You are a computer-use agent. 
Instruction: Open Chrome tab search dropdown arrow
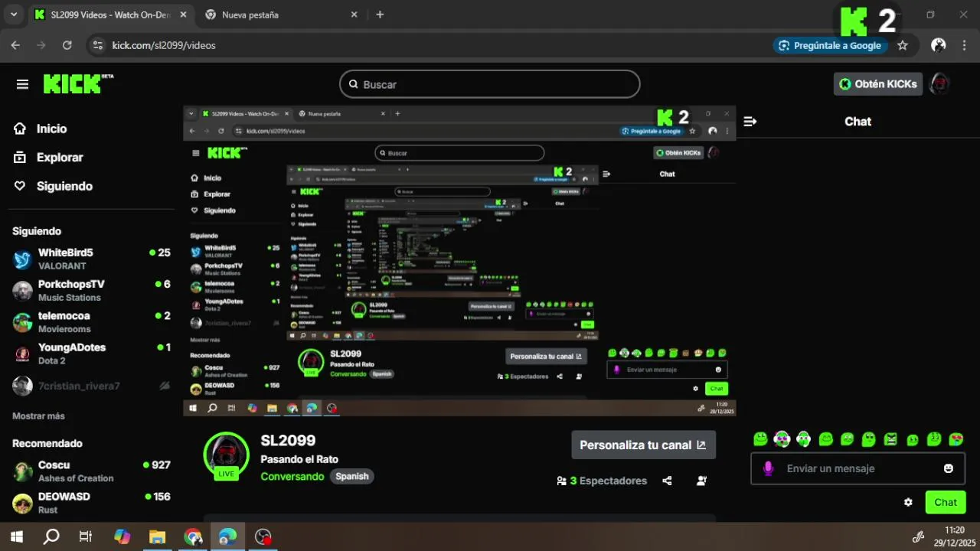click(x=13, y=15)
